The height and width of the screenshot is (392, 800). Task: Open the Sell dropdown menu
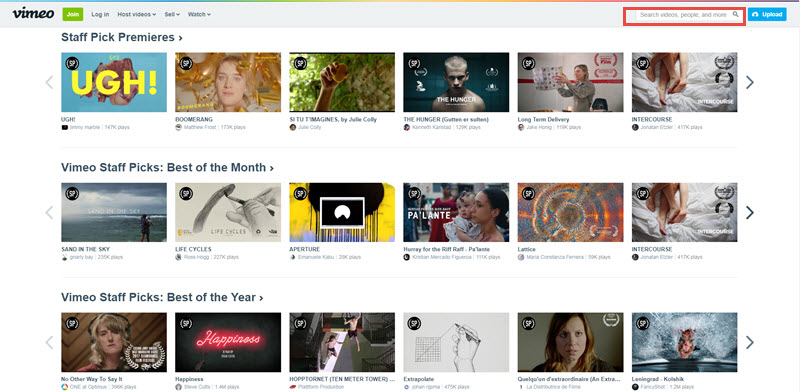[172, 14]
